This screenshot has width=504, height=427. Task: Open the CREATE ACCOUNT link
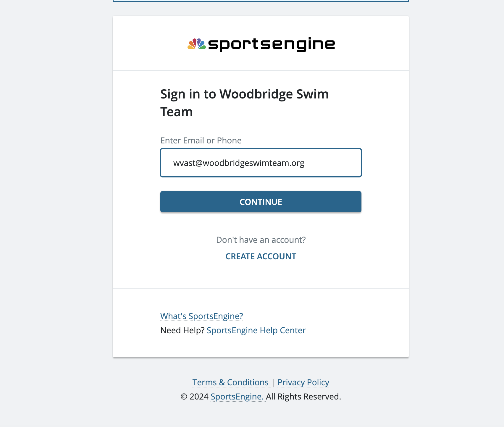(261, 256)
